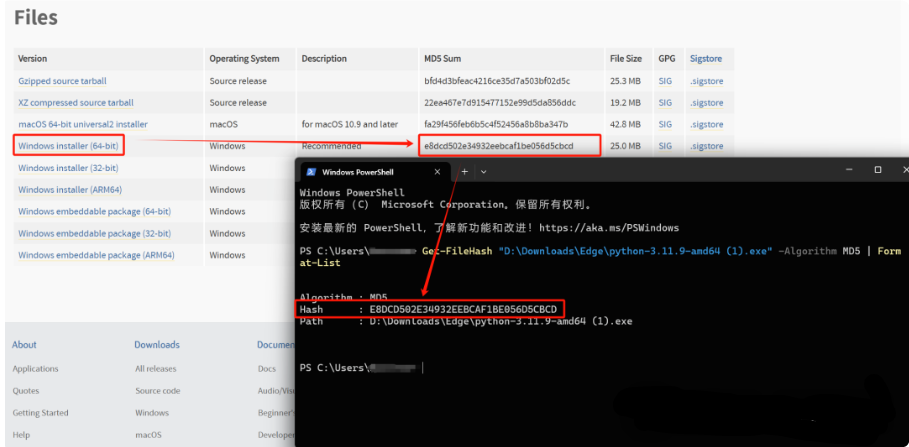
Task: Download the Windows installer (64-bit)
Action: click(68, 146)
